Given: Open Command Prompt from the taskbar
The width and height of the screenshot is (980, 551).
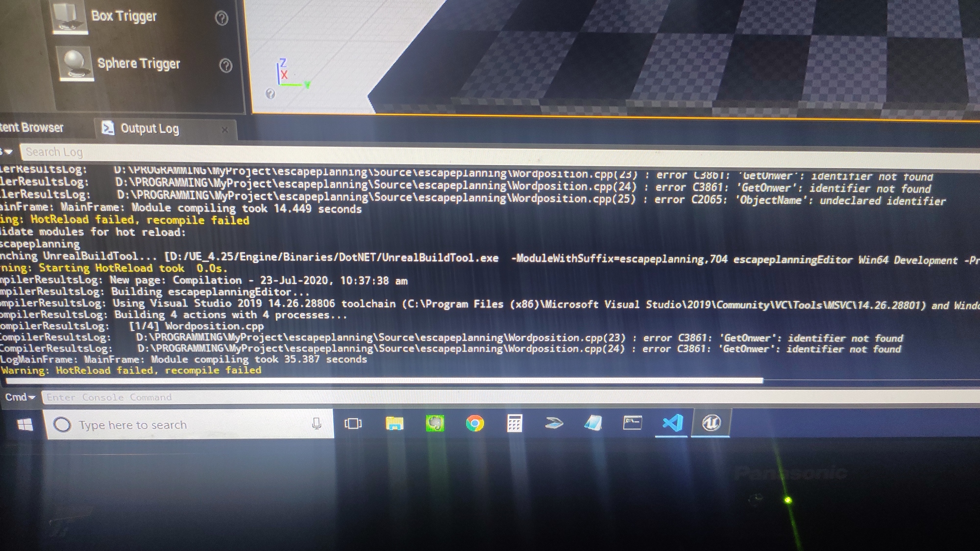Looking at the screenshot, I should [x=632, y=422].
